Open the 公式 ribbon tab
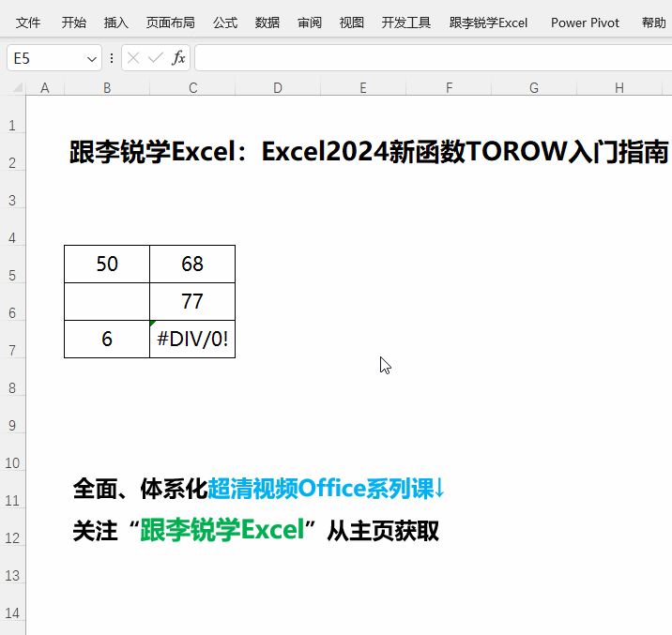Image resolution: width=672 pixels, height=635 pixels. pos(225,23)
